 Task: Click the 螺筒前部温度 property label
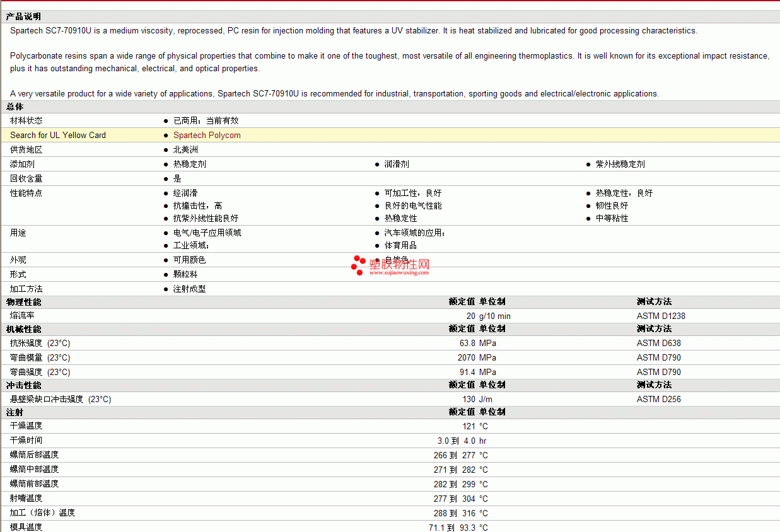(x=35, y=484)
